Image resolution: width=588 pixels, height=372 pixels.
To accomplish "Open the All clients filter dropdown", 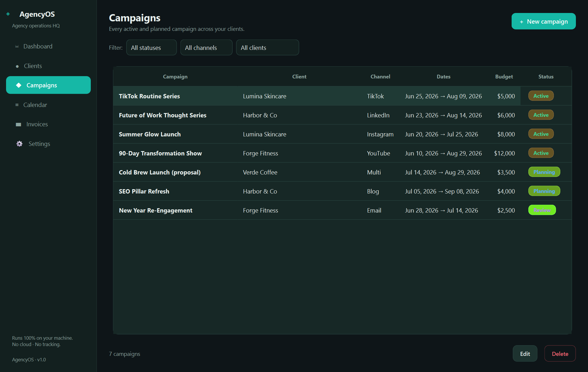I will pyautogui.click(x=267, y=48).
